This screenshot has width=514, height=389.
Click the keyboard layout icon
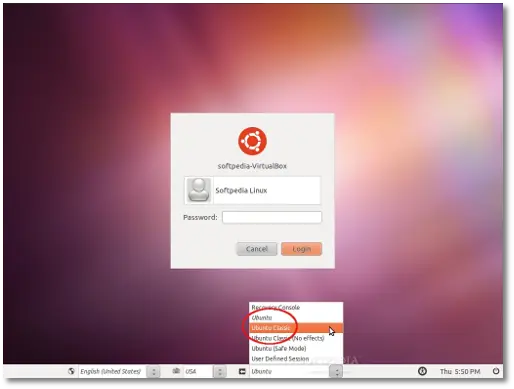[x=176, y=371]
